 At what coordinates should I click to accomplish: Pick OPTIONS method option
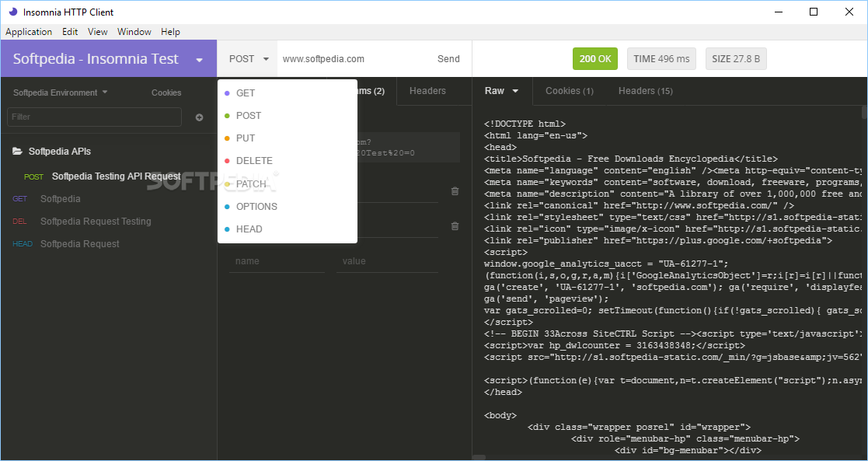288,207
